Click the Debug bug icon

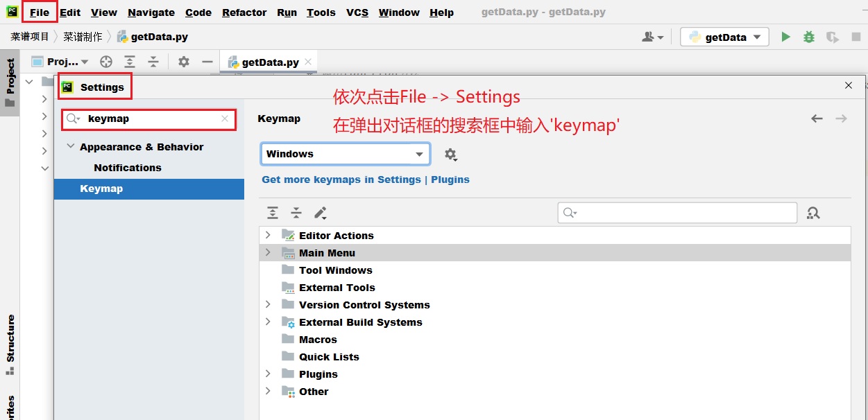pos(809,37)
